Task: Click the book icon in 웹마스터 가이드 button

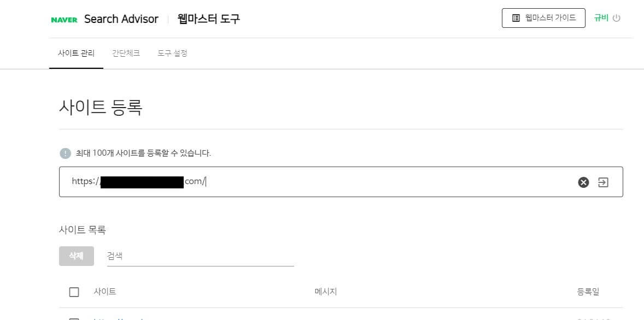Action: tap(514, 17)
